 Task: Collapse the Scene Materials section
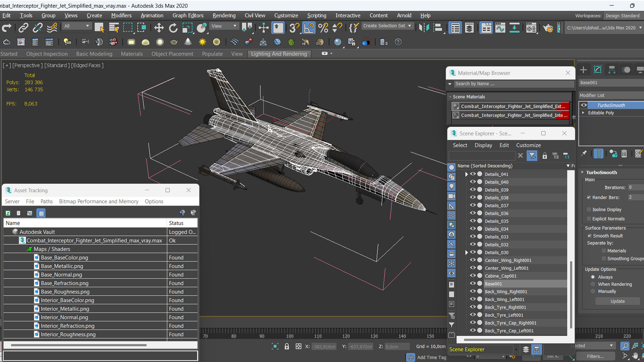point(450,97)
